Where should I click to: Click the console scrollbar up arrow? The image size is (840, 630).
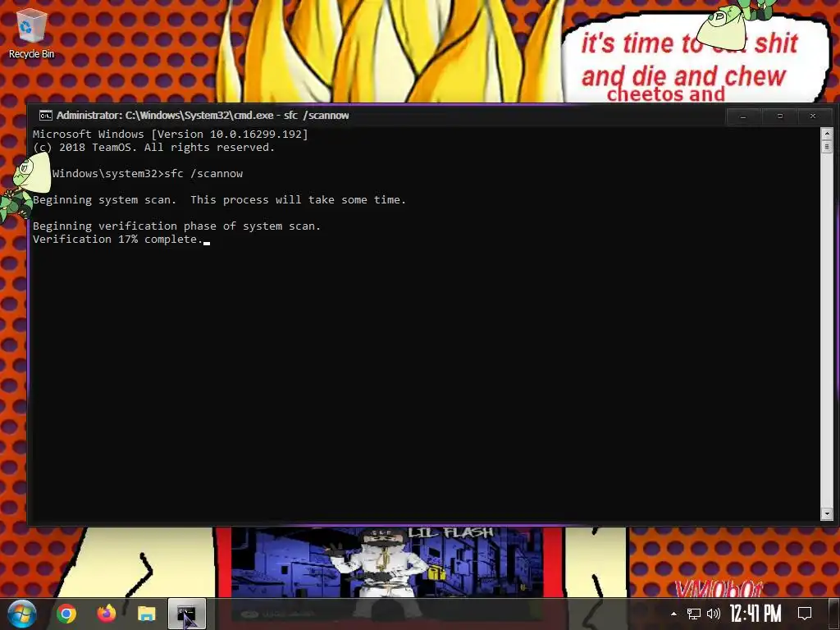[x=827, y=133]
